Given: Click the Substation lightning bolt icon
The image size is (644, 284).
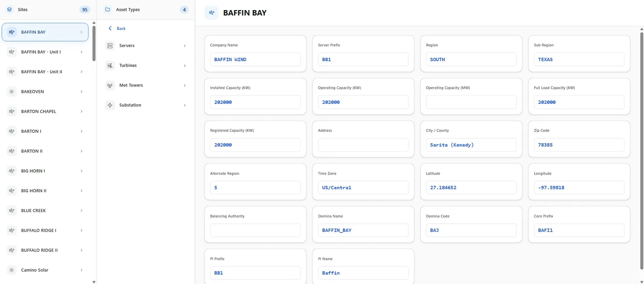Looking at the screenshot, I should 110,105.
